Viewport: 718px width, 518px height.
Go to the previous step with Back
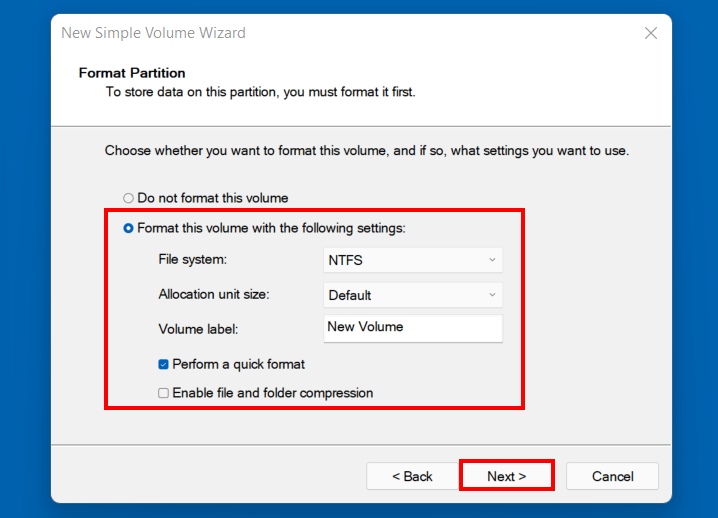click(x=412, y=476)
